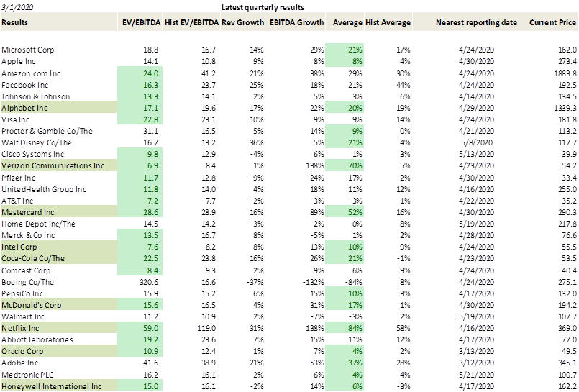Click the highlighted 'Alphabet Inc' cell
579x392 pixels.
coord(59,108)
